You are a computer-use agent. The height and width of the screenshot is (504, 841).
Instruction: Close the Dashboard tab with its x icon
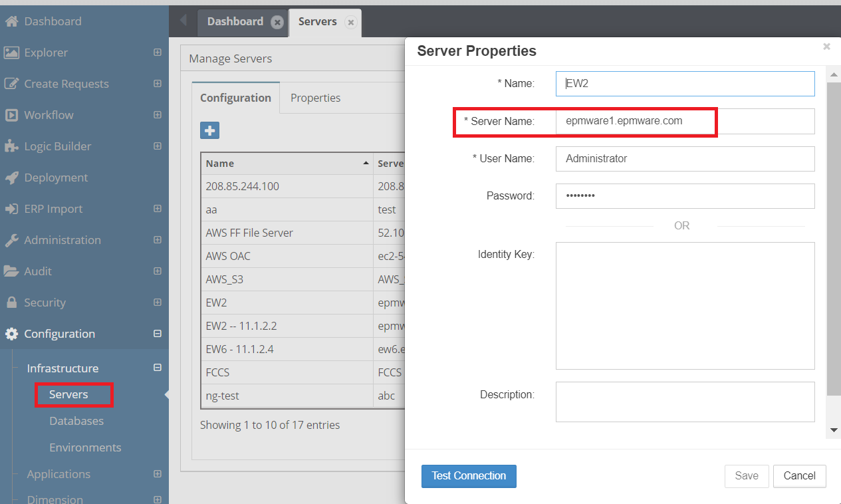click(x=277, y=22)
